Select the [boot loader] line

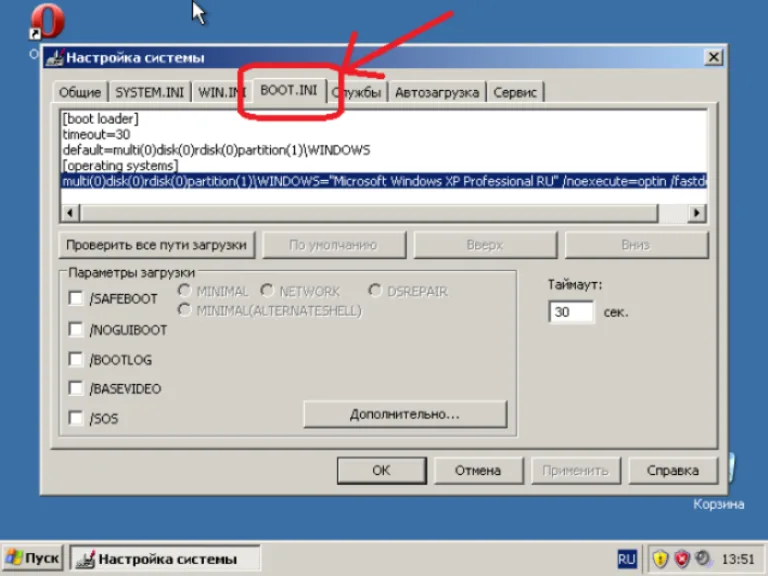[x=100, y=119]
